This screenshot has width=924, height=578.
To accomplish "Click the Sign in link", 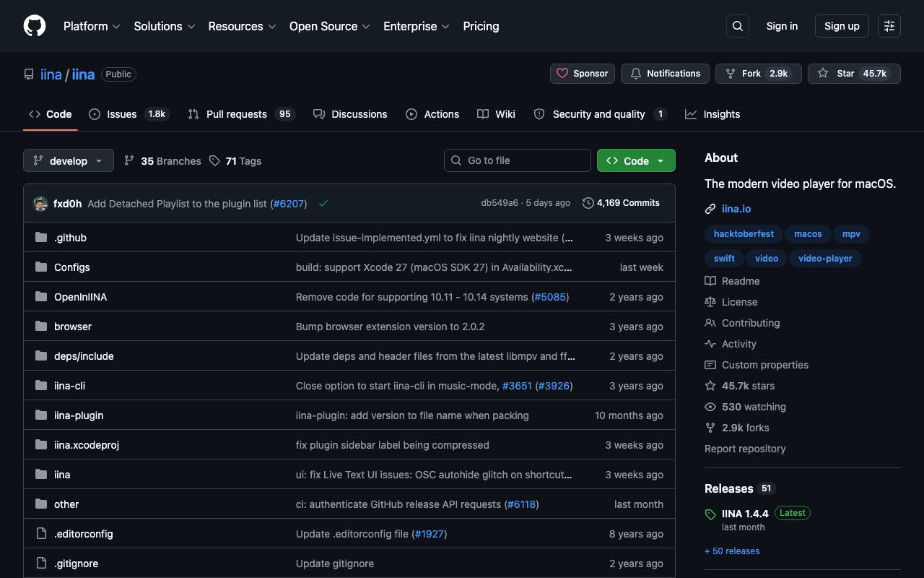I will click(x=782, y=26).
